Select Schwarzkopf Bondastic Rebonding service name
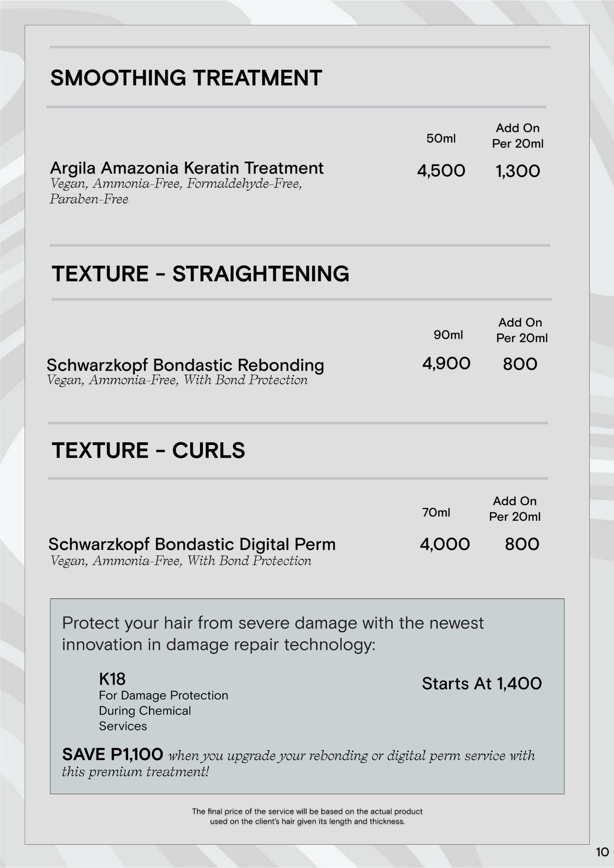Viewport: 614px width, 868px height. click(x=185, y=365)
